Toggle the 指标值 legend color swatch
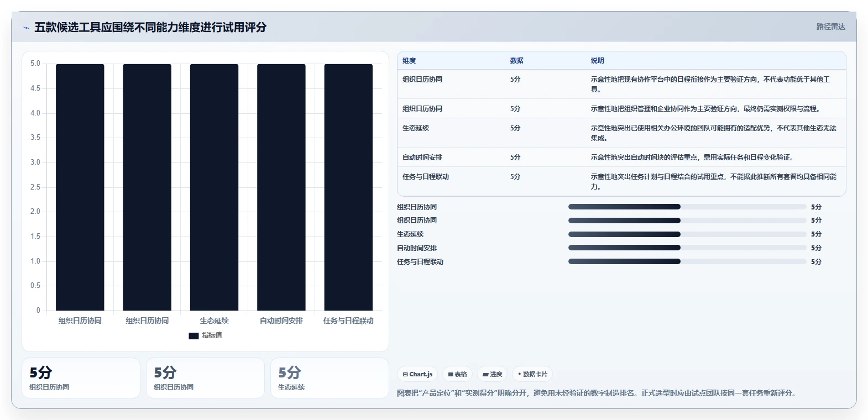This screenshot has width=868, height=420. pyautogui.click(x=194, y=335)
